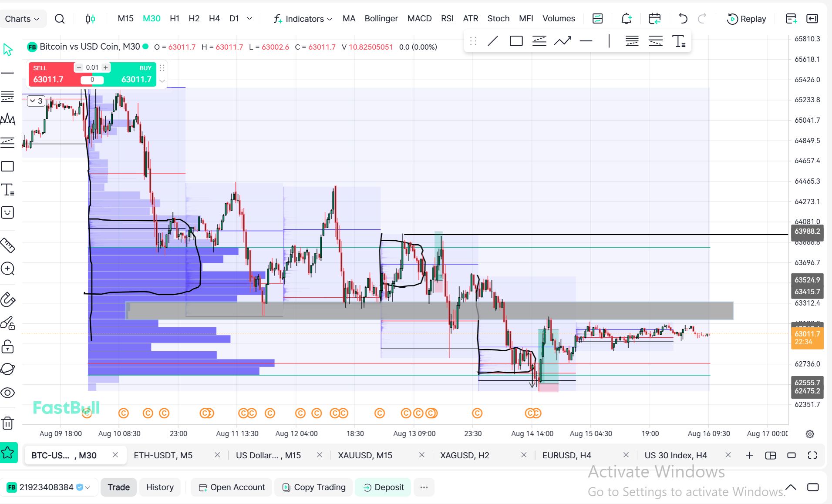The image size is (832, 504).
Task: Select the ruler measure tool
Action: [8, 245]
